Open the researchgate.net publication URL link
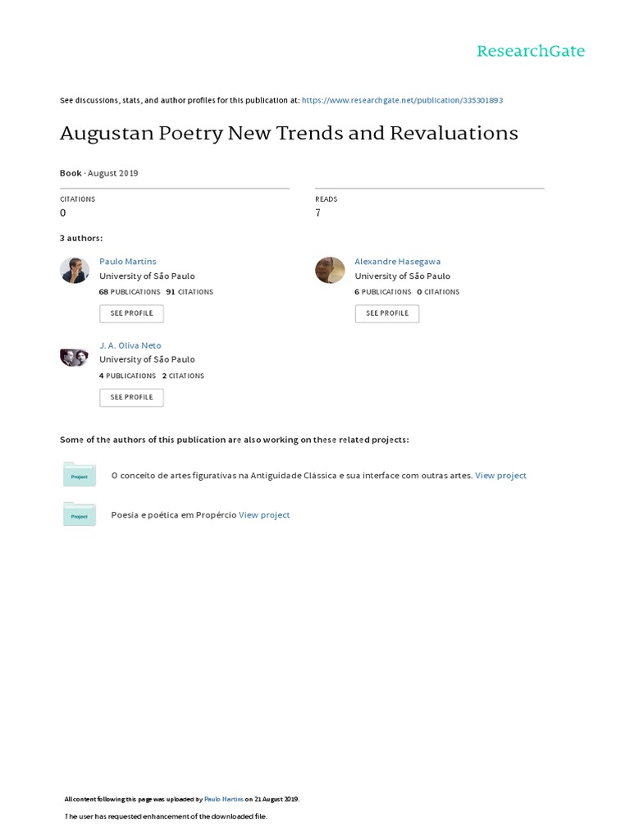The image size is (630, 840). (x=402, y=100)
